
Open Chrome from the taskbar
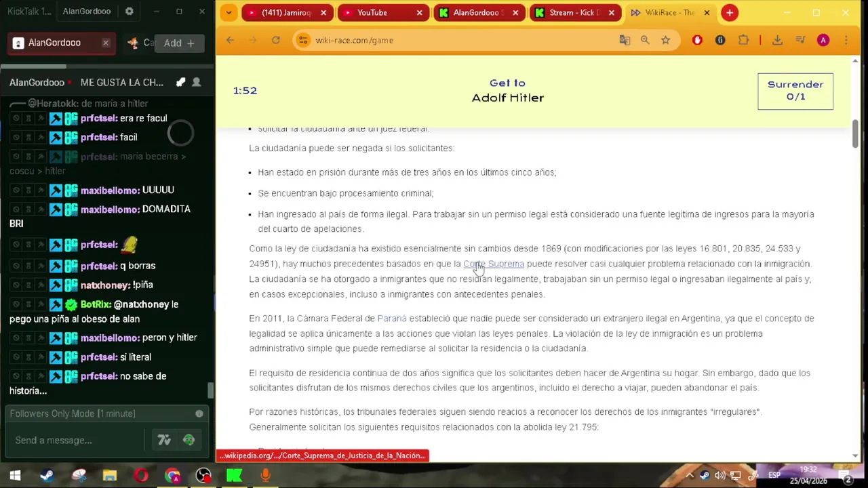(172, 476)
